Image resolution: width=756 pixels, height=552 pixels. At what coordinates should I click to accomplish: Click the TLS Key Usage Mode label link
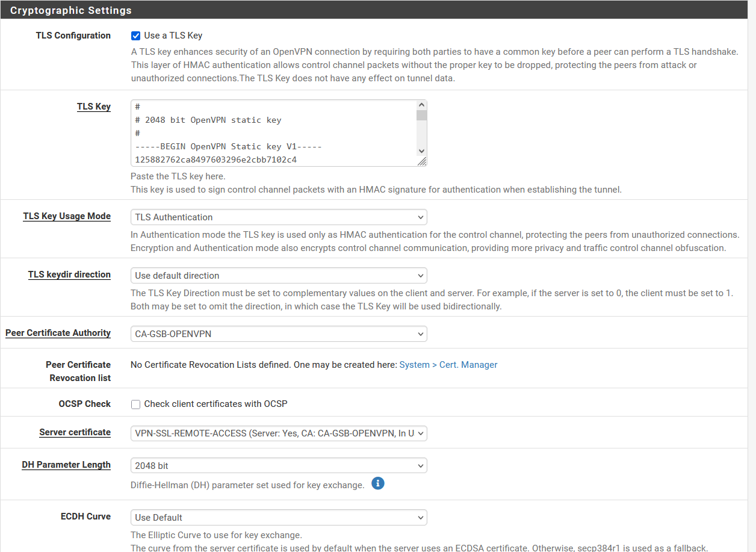(x=66, y=216)
